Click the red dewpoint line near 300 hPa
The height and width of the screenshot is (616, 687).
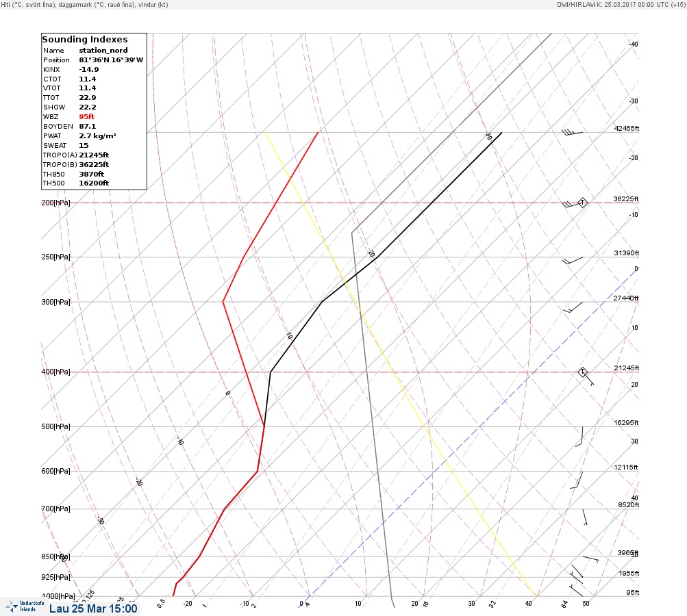click(x=223, y=302)
